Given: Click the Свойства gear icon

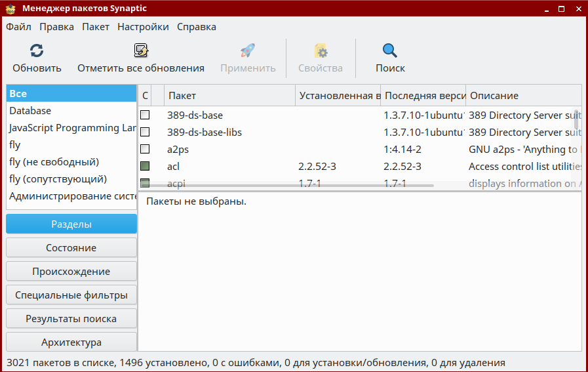Looking at the screenshot, I should click(x=321, y=51).
